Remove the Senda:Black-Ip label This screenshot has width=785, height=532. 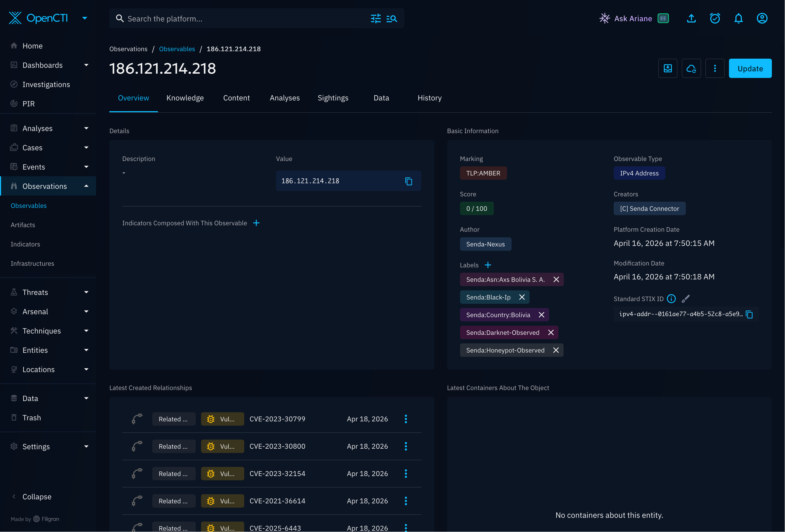tap(522, 297)
